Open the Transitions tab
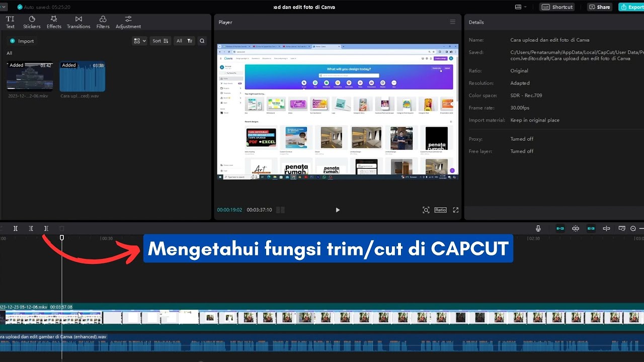The width and height of the screenshot is (644, 362). click(x=78, y=22)
